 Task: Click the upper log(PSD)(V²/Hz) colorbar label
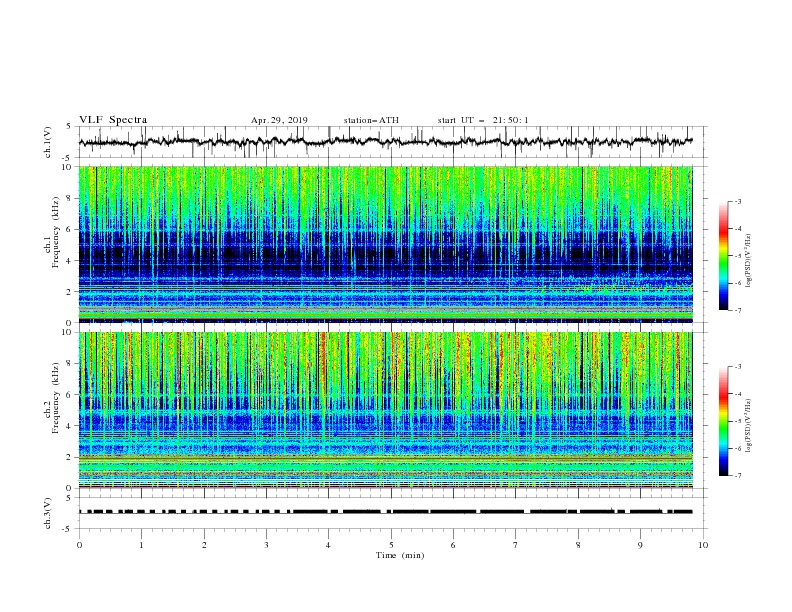[749, 261]
